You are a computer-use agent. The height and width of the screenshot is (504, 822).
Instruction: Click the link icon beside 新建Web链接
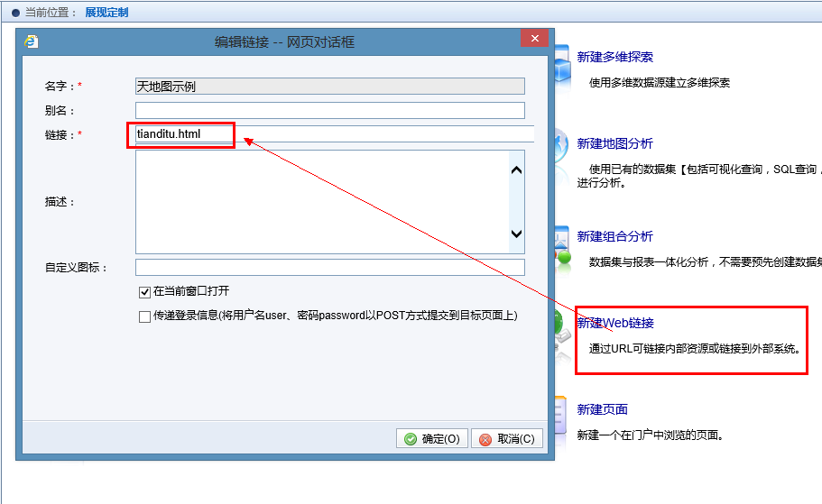point(562,327)
